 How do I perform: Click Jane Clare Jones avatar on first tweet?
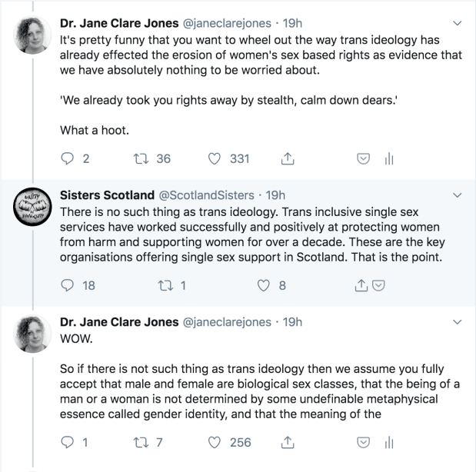[x=32, y=32]
